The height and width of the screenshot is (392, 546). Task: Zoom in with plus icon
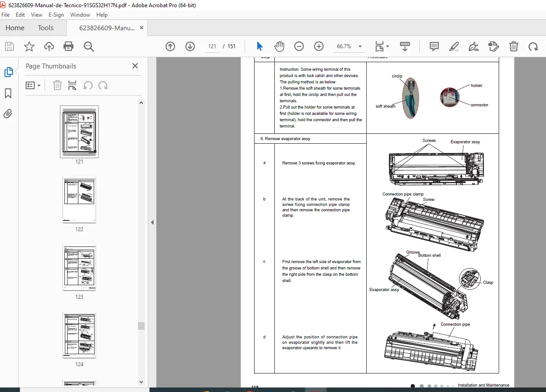click(x=319, y=46)
